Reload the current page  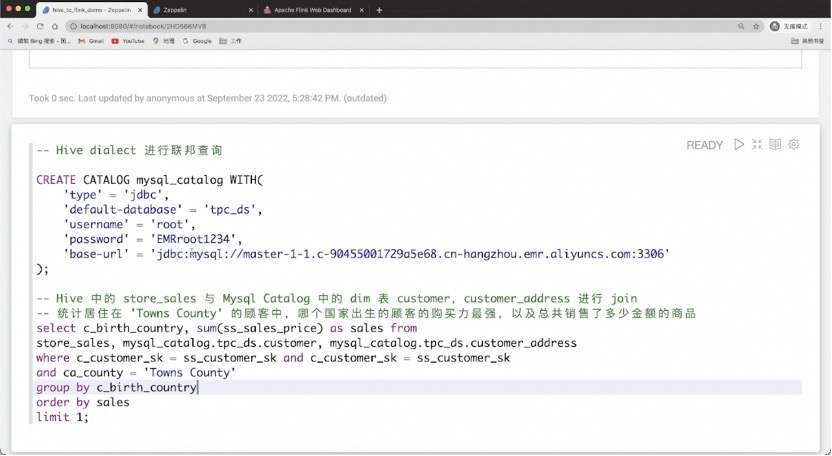pyautogui.click(x=40, y=26)
